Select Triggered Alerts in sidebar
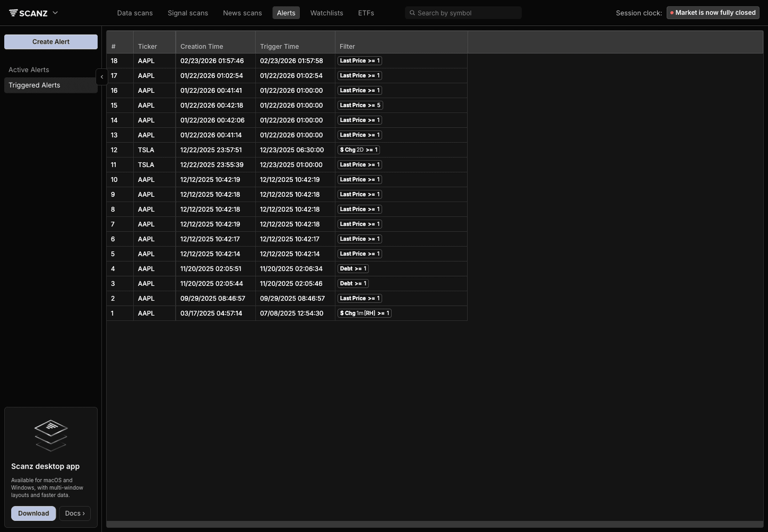This screenshot has height=532, width=768. (51, 85)
